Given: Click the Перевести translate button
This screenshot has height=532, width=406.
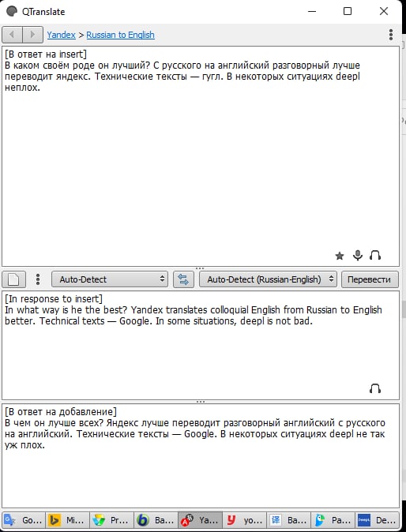Looking at the screenshot, I should [x=370, y=279].
